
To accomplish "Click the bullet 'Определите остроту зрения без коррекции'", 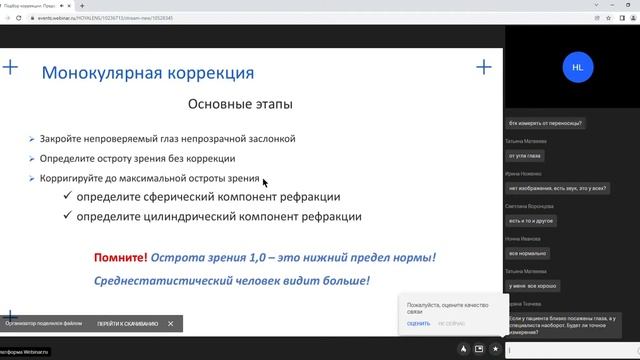I will pyautogui.click(x=137, y=158).
